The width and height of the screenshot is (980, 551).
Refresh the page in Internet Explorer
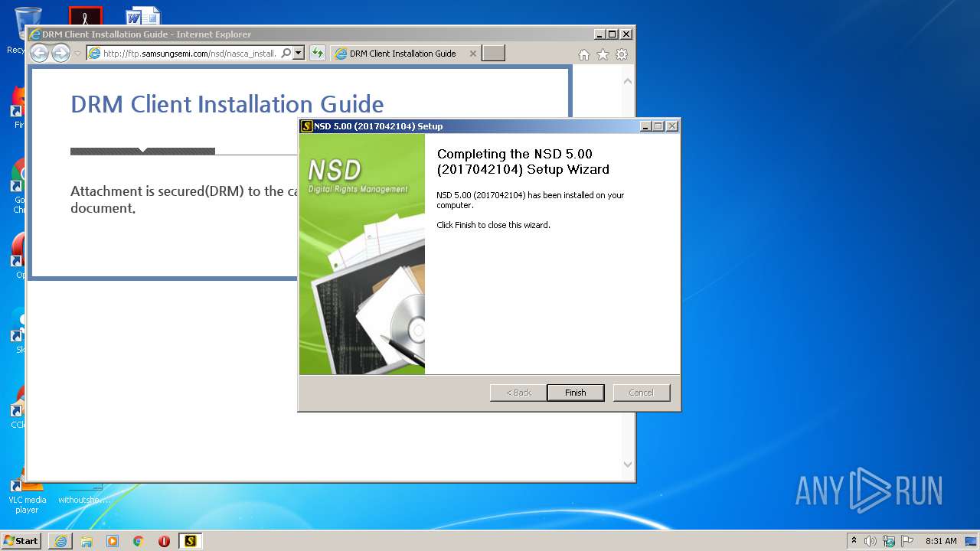318,54
